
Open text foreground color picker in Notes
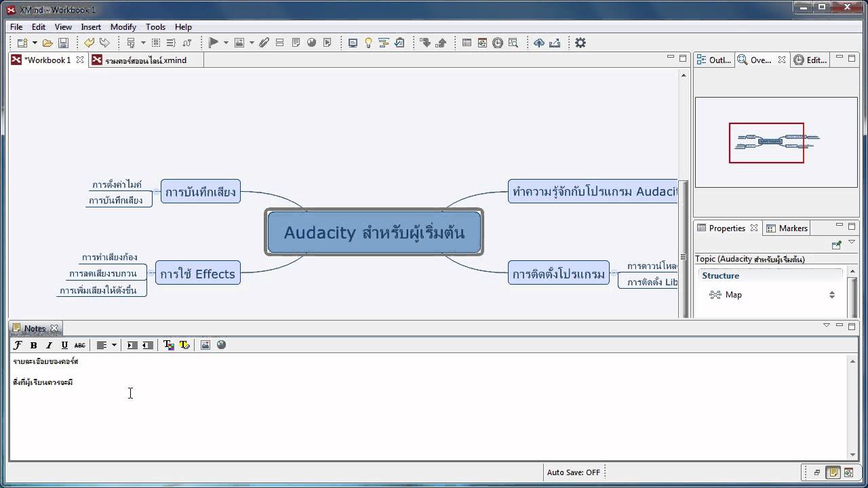point(168,345)
